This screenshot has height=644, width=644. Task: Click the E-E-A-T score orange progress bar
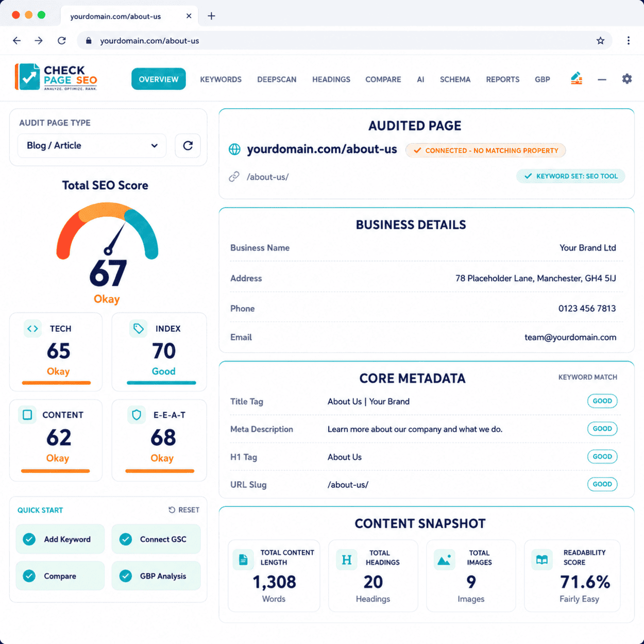pos(160,471)
